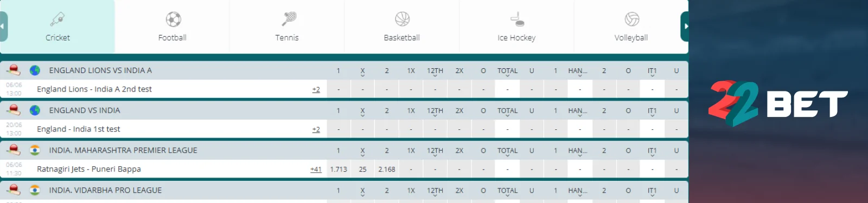Pick the Volleyball icon
The height and width of the screenshot is (203, 868).
point(632,19)
